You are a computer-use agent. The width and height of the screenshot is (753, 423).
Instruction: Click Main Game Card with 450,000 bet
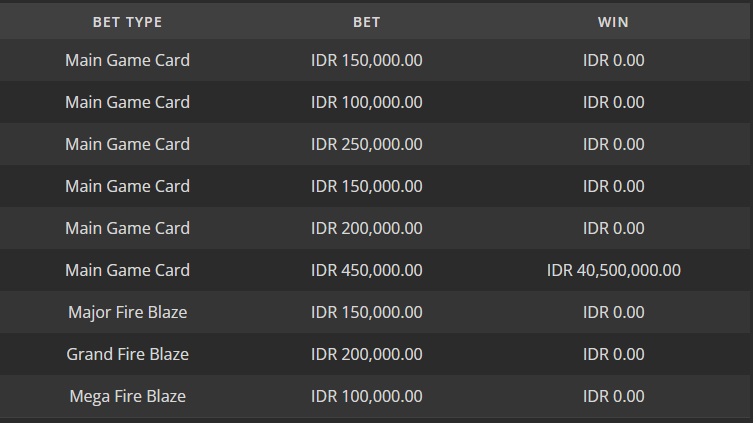point(127,270)
